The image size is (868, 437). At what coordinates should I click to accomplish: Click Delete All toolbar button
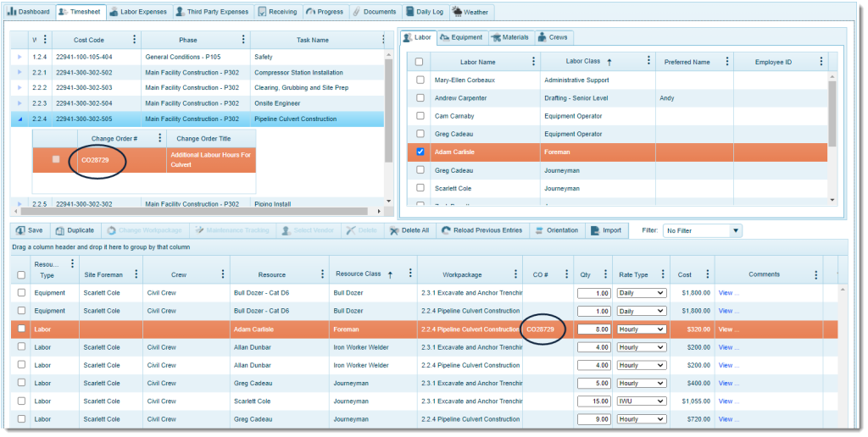coord(409,230)
